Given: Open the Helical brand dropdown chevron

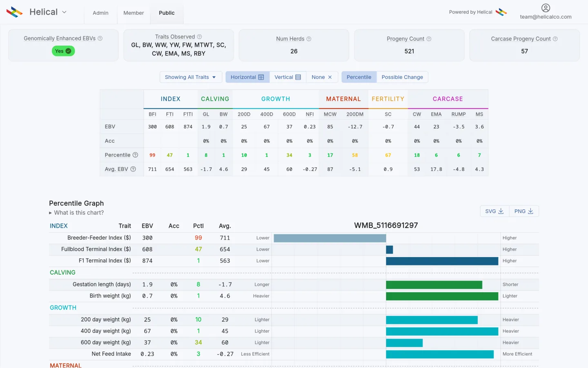Looking at the screenshot, I should click(x=64, y=12).
